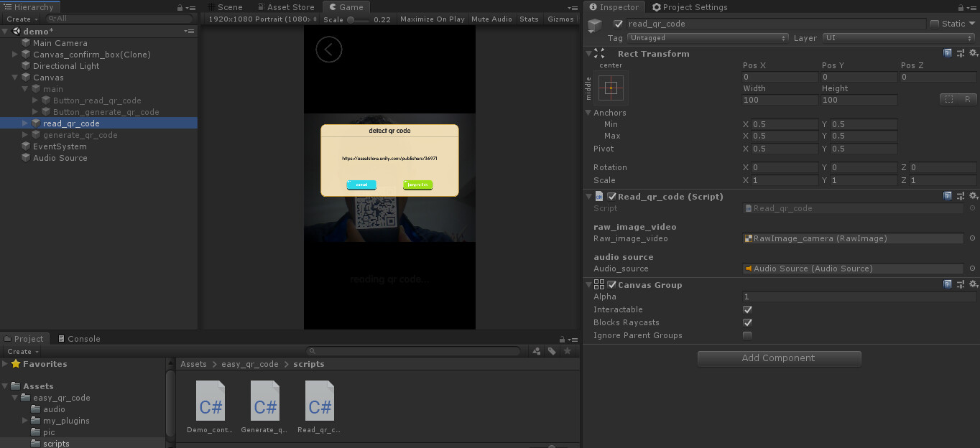Disable the Interactable checkbox in Canvas Group
This screenshot has width=980, height=448.
(x=747, y=309)
